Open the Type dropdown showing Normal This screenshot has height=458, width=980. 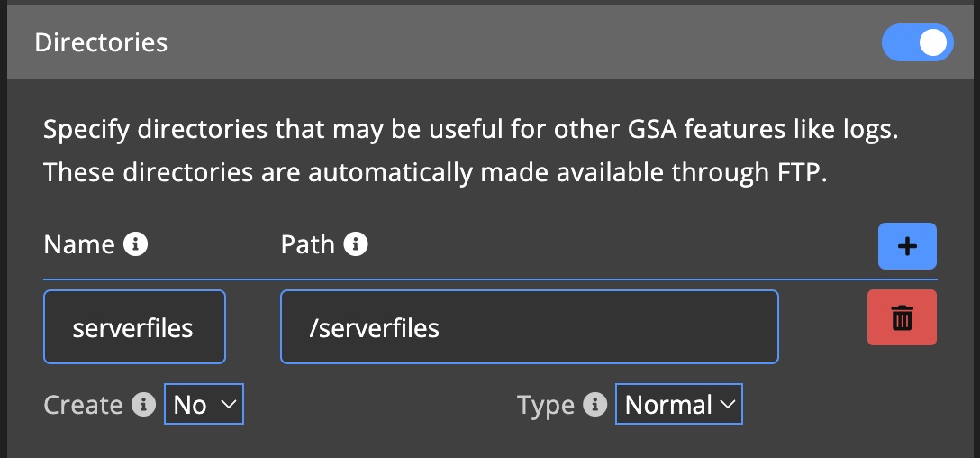pos(678,405)
